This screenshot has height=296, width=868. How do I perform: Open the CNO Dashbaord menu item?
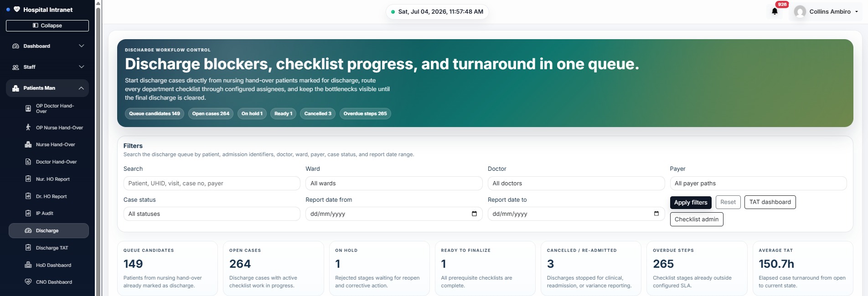(x=49, y=282)
